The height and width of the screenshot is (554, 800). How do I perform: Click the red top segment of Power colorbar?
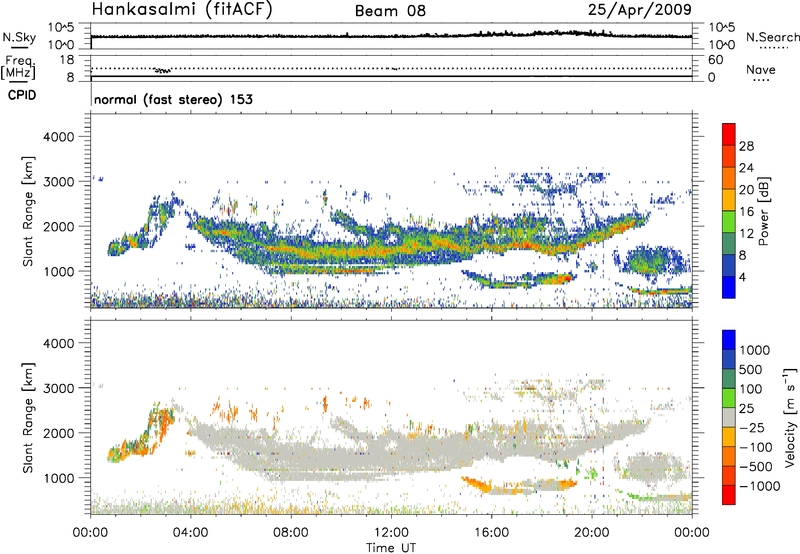(x=729, y=134)
